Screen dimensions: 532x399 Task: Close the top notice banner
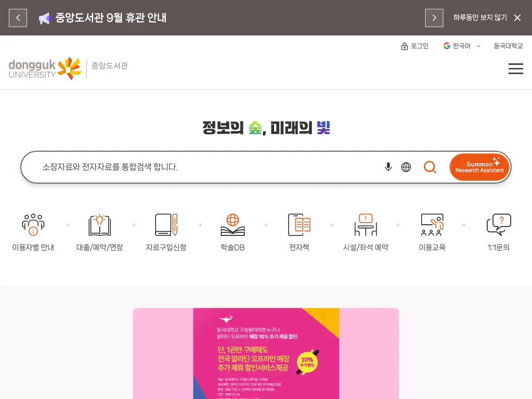coord(517,18)
